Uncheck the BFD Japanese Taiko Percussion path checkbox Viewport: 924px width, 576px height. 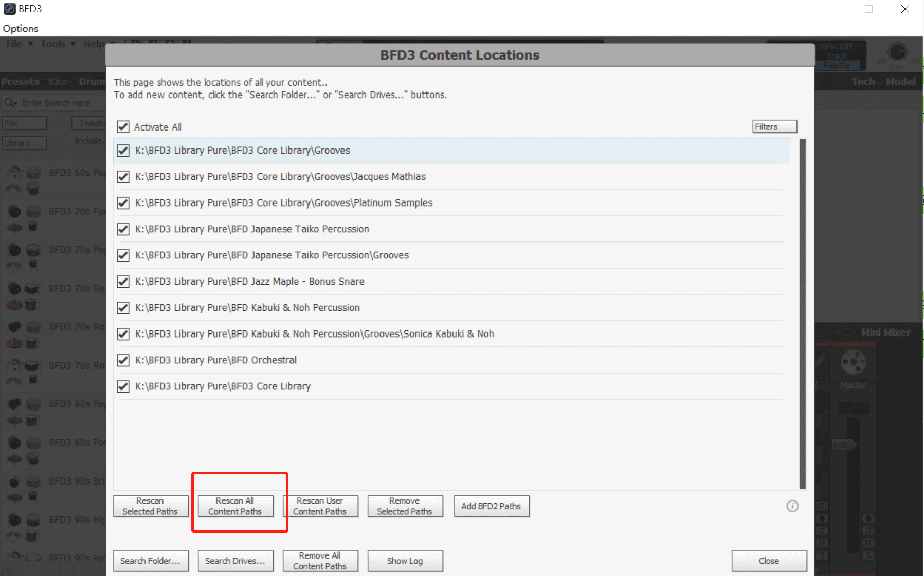click(x=123, y=229)
